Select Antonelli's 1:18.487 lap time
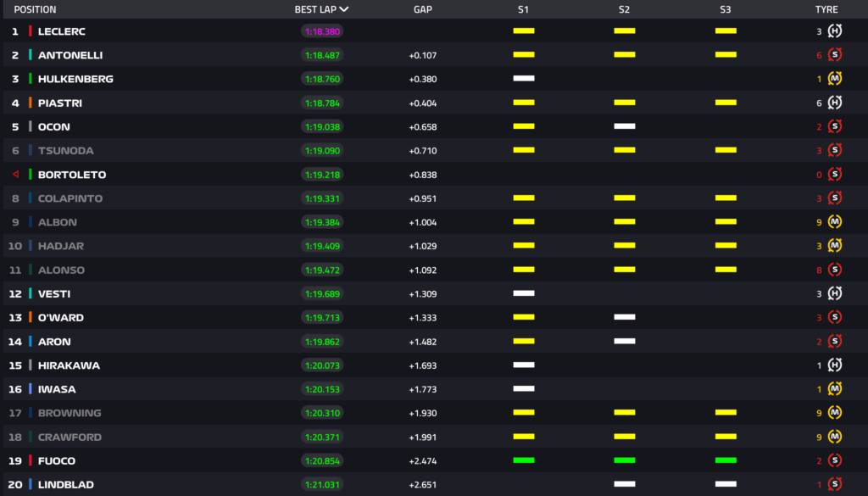The image size is (868, 496). pos(322,55)
